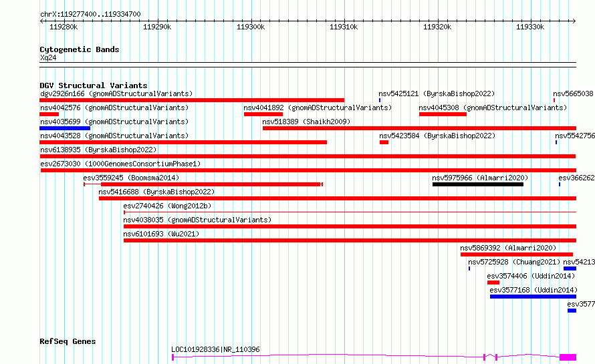Open the nsv5416688 (ByrskaBishop2022) label
This screenshot has height=364, width=595.
point(156,192)
